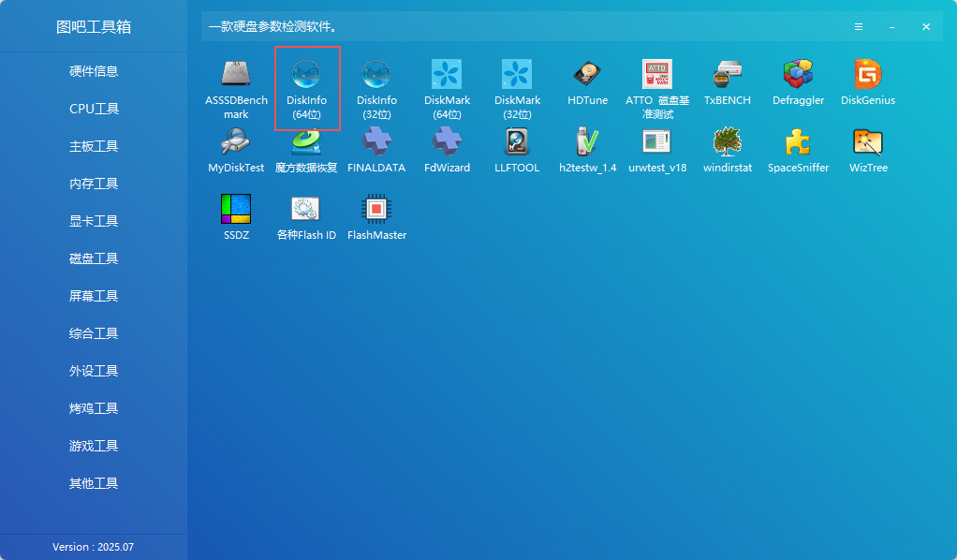Launch h2testw_1.4
This screenshot has height=560, width=957.
[x=587, y=150]
